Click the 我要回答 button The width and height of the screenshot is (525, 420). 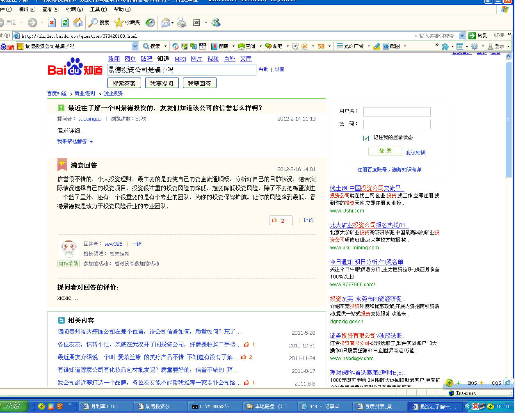pos(199,83)
